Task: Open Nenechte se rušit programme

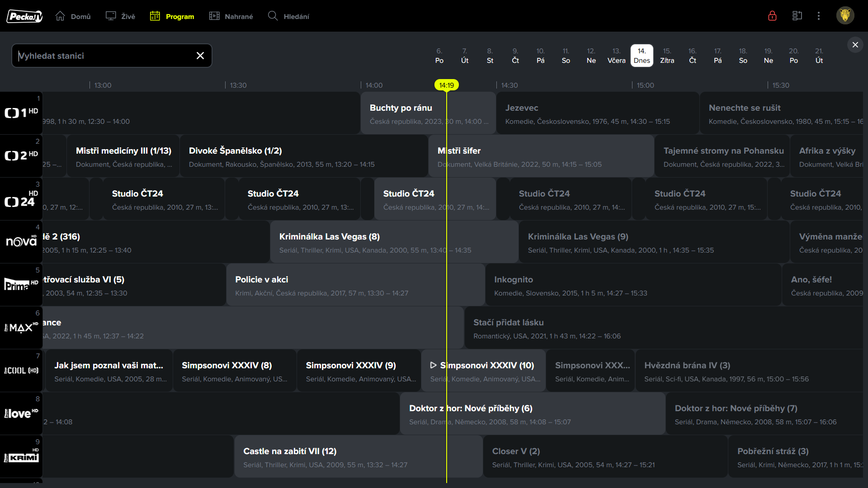Action: tap(781, 113)
